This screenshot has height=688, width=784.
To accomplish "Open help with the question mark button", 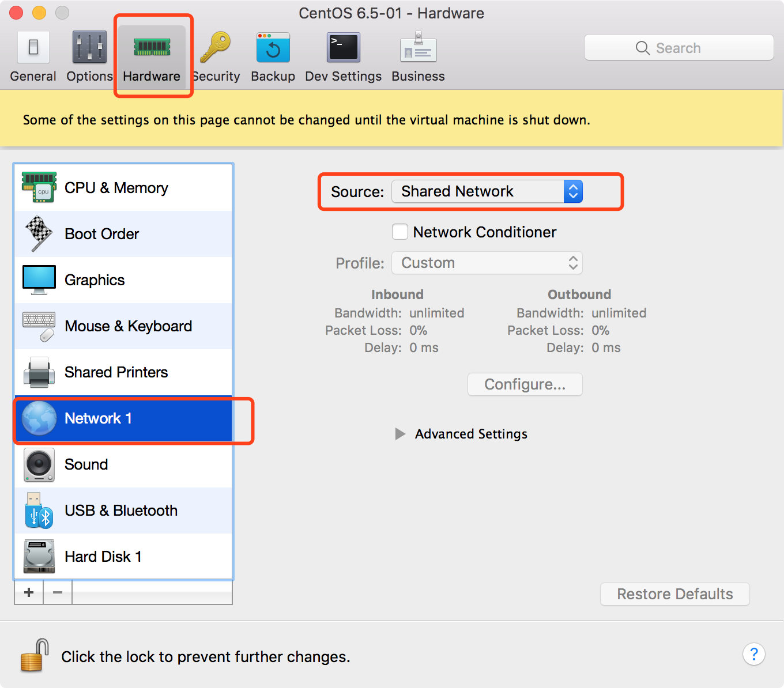I will (754, 654).
